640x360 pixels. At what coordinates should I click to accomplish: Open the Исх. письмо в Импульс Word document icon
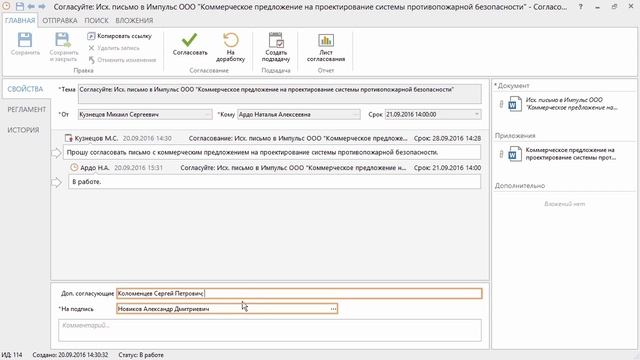point(515,104)
